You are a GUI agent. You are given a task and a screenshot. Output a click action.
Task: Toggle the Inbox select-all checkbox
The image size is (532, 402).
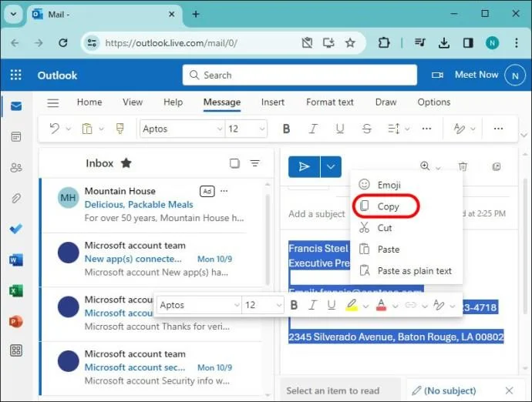(234, 163)
